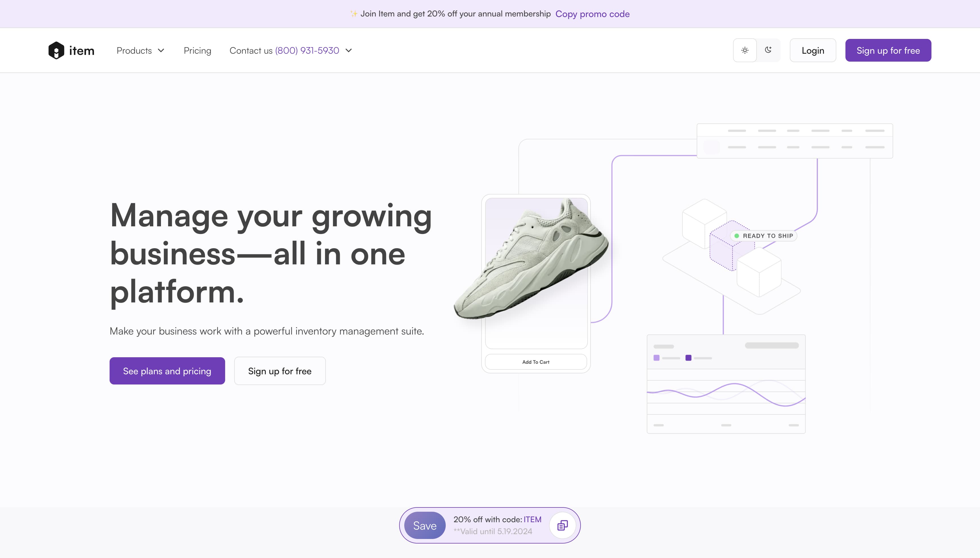Switch to light mode sun icon
Image resolution: width=980 pixels, height=558 pixels.
(744, 50)
